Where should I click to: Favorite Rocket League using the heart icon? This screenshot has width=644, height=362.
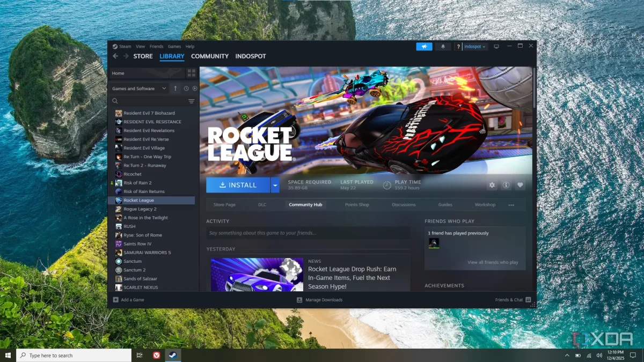tap(520, 185)
